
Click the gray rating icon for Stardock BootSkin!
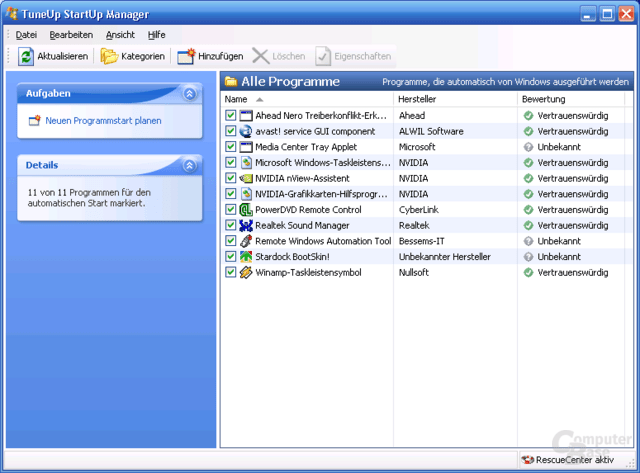pos(528,257)
